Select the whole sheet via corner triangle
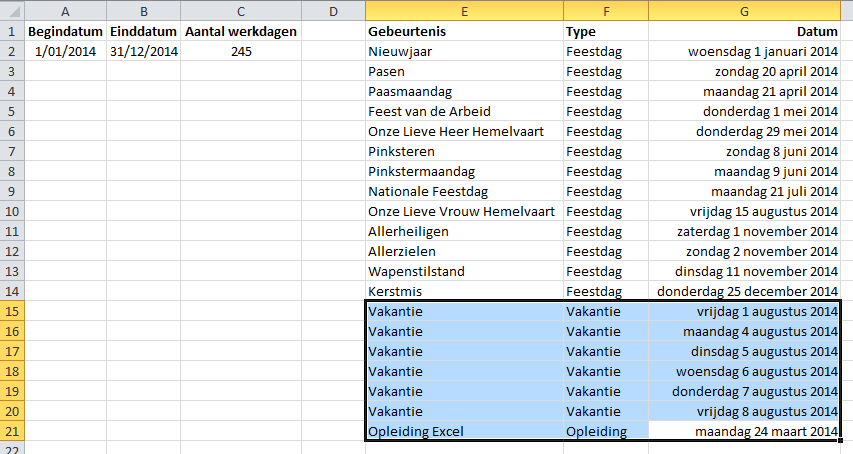Viewport: 853px width, 454px height. click(13, 11)
